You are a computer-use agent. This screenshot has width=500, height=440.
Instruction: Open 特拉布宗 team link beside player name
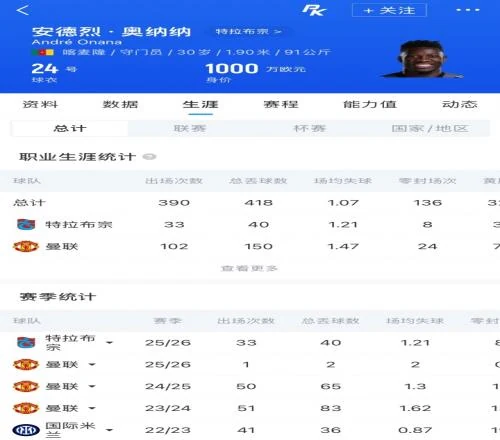(249, 32)
